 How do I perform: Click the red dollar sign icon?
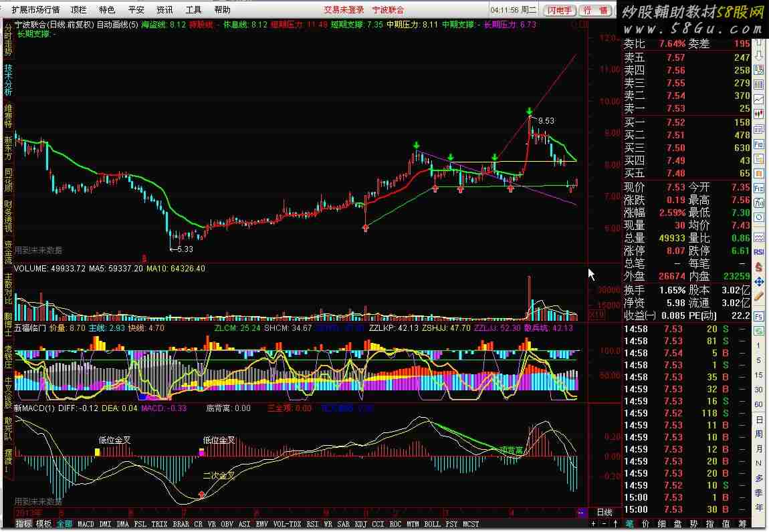pyautogui.click(x=759, y=266)
